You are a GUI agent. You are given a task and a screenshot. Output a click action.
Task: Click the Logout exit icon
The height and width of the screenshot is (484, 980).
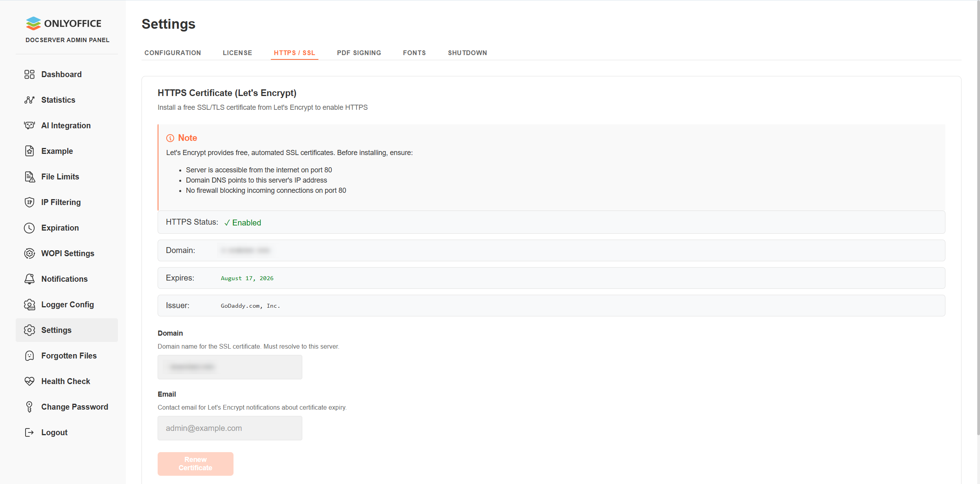tap(29, 432)
